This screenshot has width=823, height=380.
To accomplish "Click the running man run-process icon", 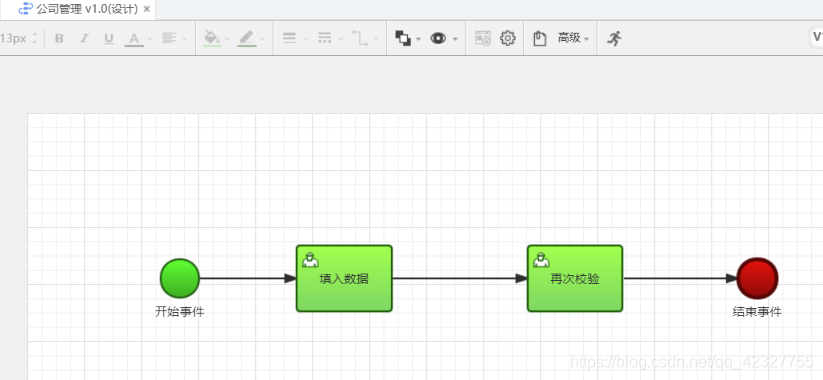I will [614, 38].
